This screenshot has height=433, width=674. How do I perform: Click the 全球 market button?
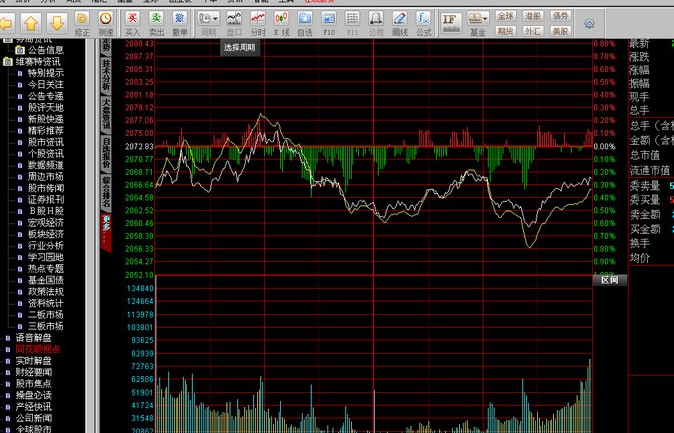pos(506,16)
